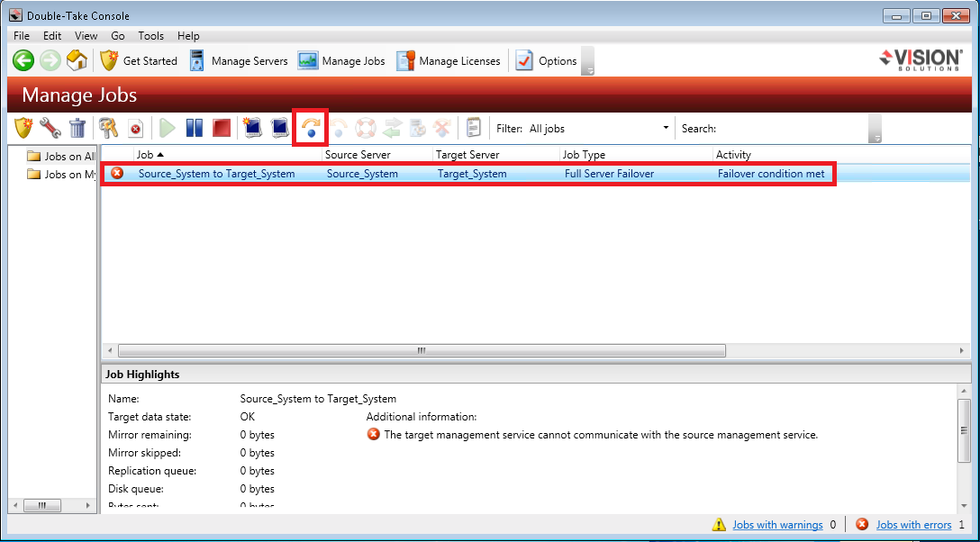980x542 pixels.
Task: Click the Manage Servers button
Action: 239,61
